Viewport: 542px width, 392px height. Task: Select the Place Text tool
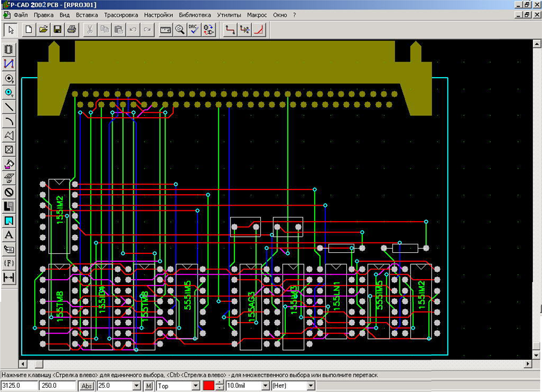(9, 235)
